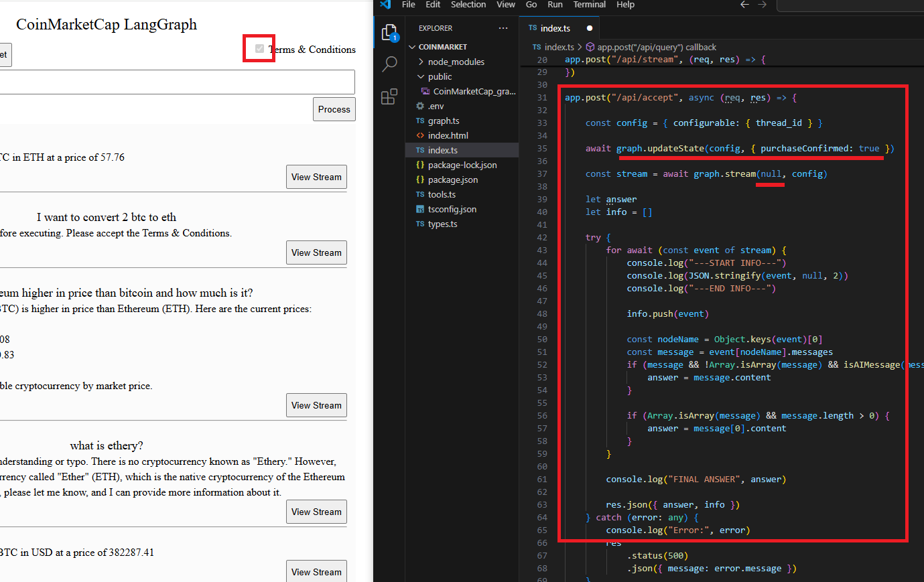Screen dimensions: 924x582
Task: Click the app.post("/api/query") callback breadcrumb
Action: click(657, 47)
